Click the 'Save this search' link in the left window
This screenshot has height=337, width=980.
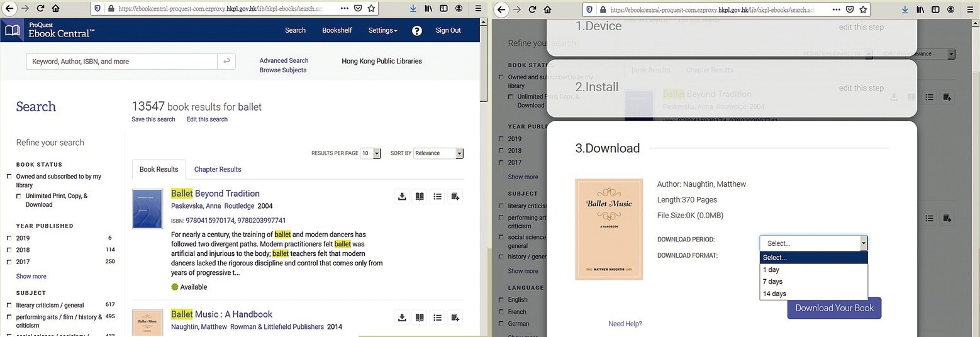coord(153,119)
